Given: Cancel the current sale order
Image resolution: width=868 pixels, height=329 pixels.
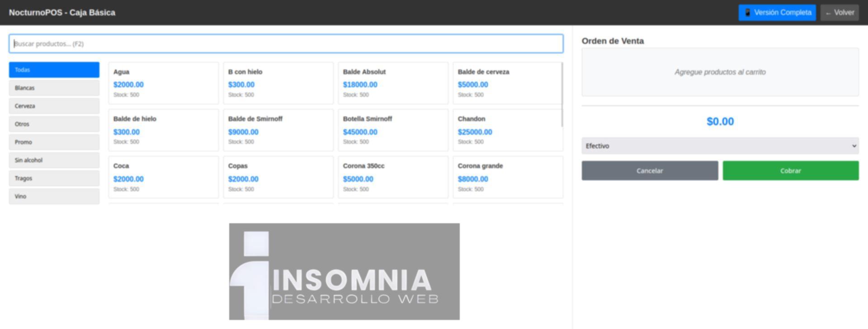Looking at the screenshot, I should 649,171.
